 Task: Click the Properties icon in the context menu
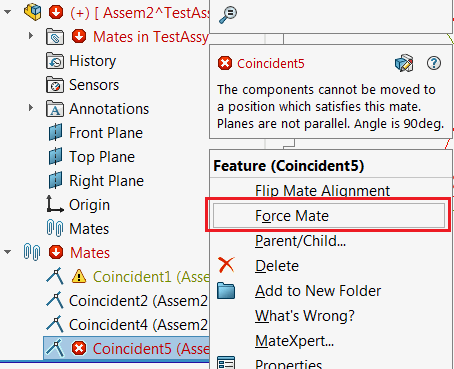(226, 362)
